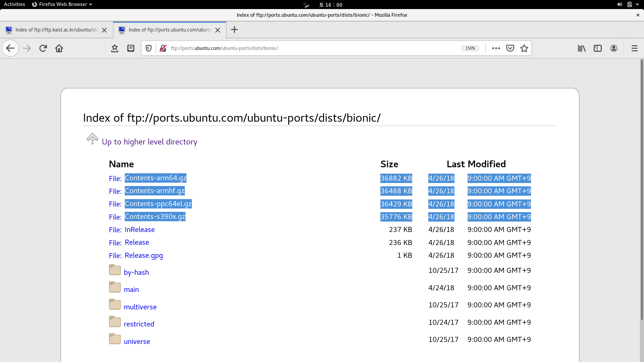Click the 10/24/17 date for restricted
The image size is (644, 362).
pos(443,322)
